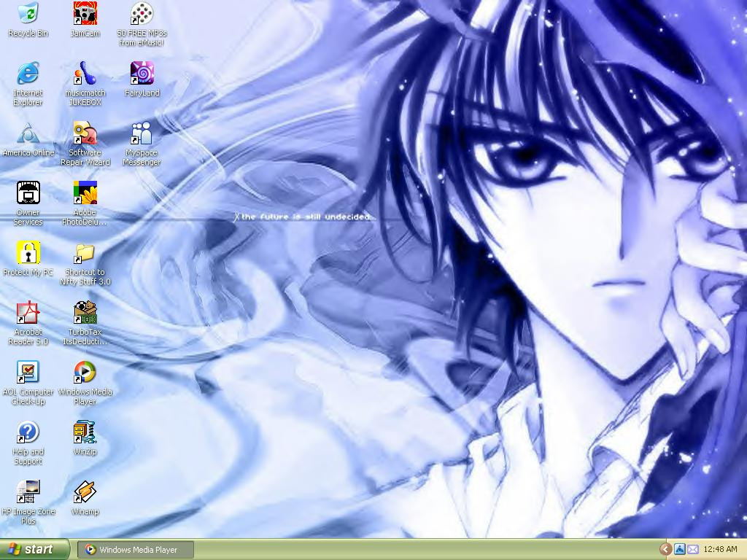
Task: Click the 12:48 AM taskbar clock
Action: tap(720, 550)
